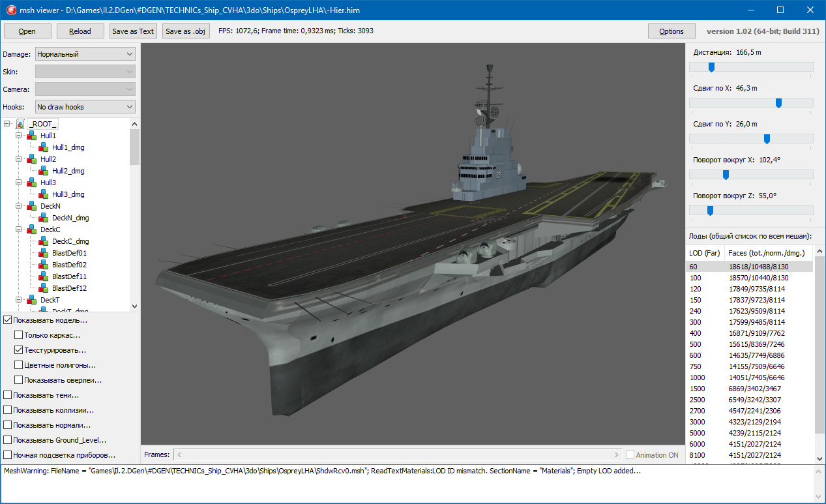Viewport: 826px width, 504px height.
Task: Click the BlastDef01 mesh icon
Action: [44, 253]
